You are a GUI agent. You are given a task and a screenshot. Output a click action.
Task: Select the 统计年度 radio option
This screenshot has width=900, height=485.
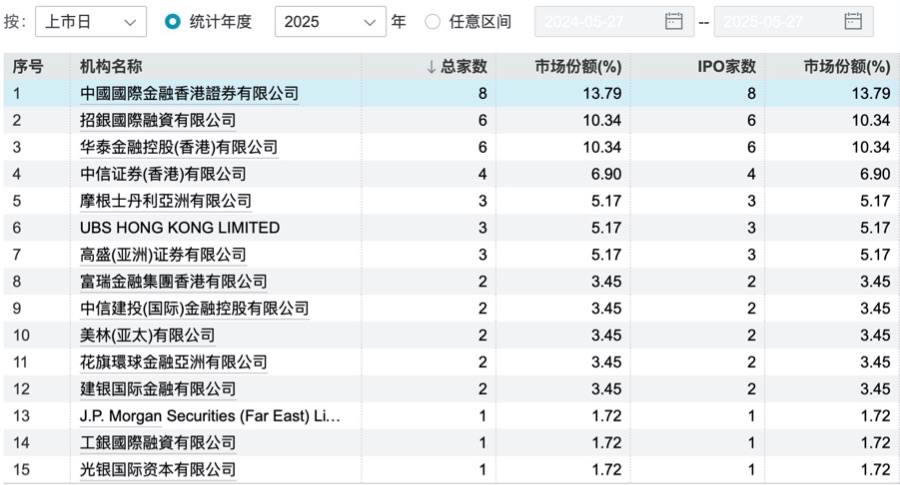172,22
